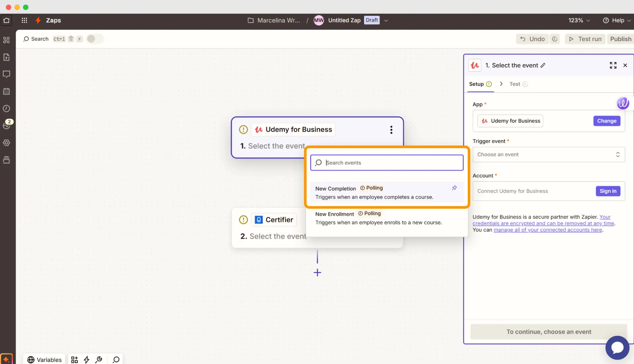
Task: Open the home icon in top bar
Action: (x=6, y=20)
